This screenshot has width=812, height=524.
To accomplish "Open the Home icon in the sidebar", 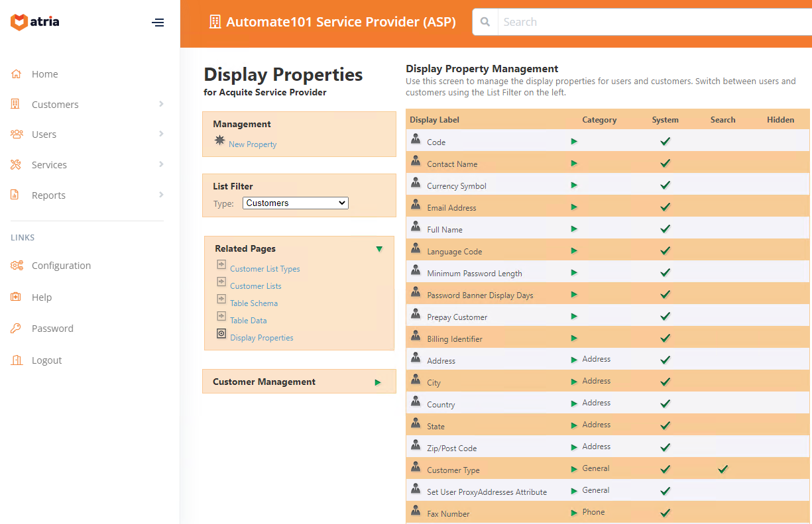I will pos(15,74).
